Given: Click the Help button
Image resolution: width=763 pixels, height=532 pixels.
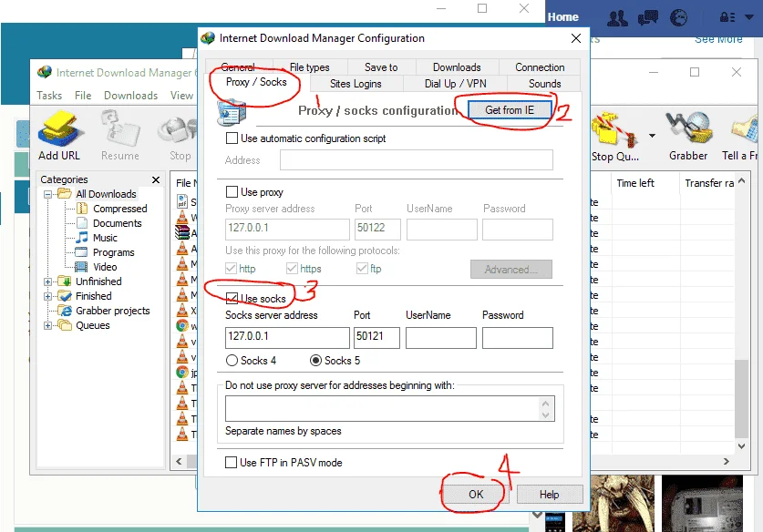Looking at the screenshot, I should [550, 494].
